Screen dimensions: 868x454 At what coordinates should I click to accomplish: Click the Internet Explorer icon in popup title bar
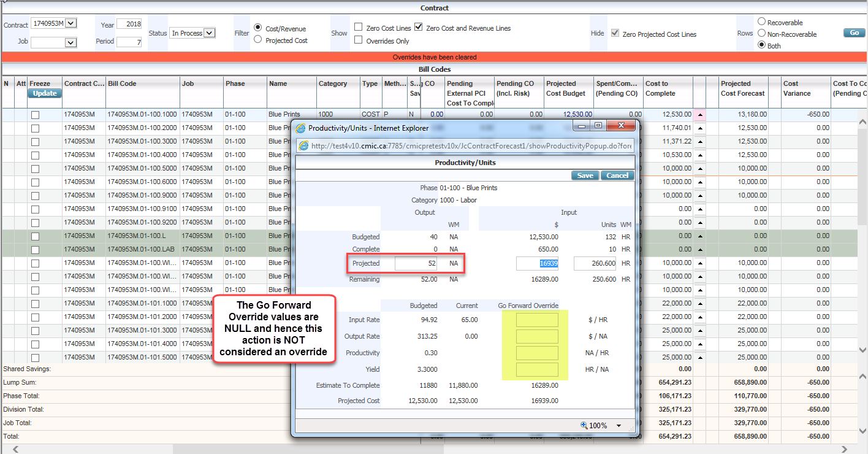300,128
